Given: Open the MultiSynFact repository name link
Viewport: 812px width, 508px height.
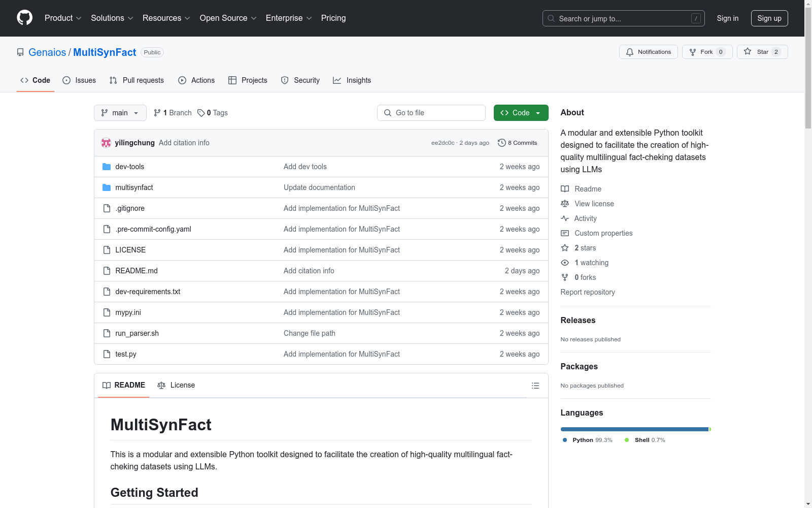Looking at the screenshot, I should point(105,52).
